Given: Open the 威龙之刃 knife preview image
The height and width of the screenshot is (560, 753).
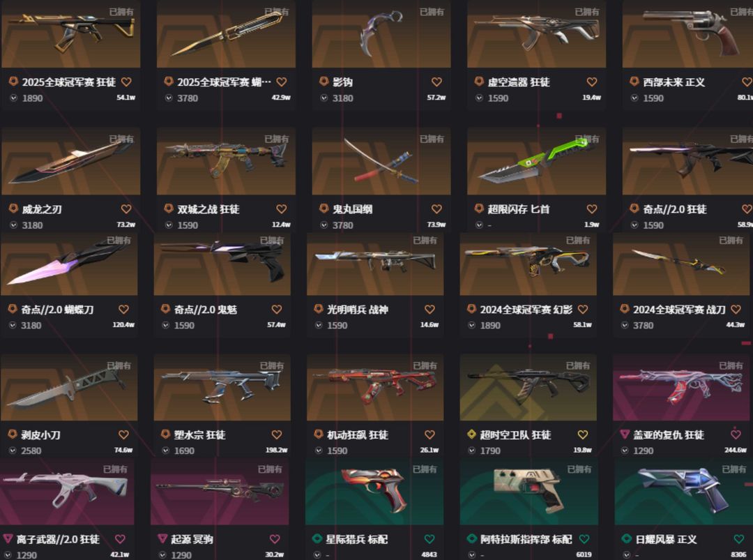Looking at the screenshot, I should click(x=70, y=161).
